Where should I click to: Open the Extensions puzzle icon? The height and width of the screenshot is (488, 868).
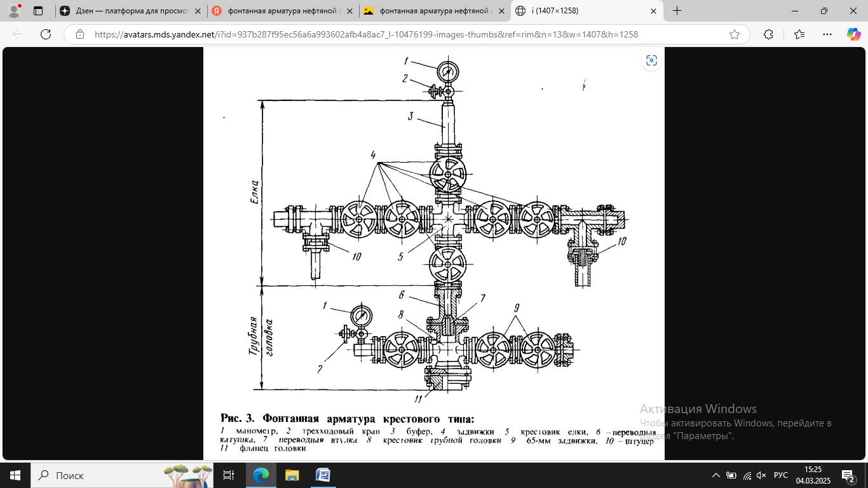(x=768, y=34)
